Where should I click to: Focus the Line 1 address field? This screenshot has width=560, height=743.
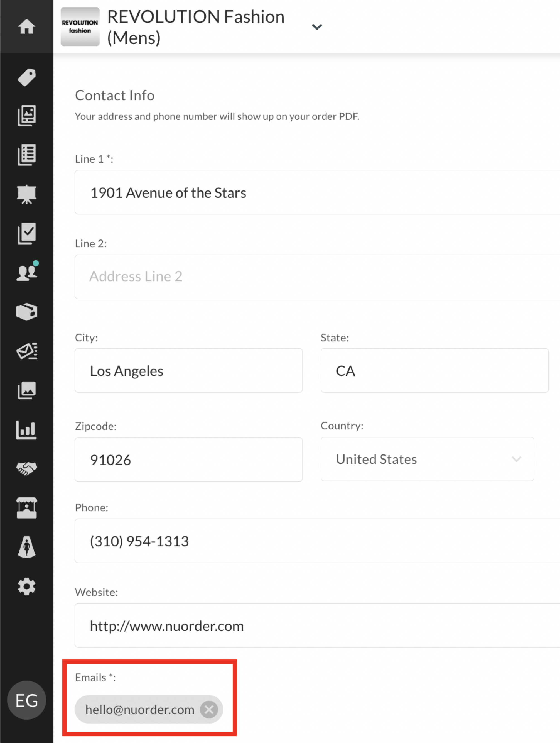(317, 192)
